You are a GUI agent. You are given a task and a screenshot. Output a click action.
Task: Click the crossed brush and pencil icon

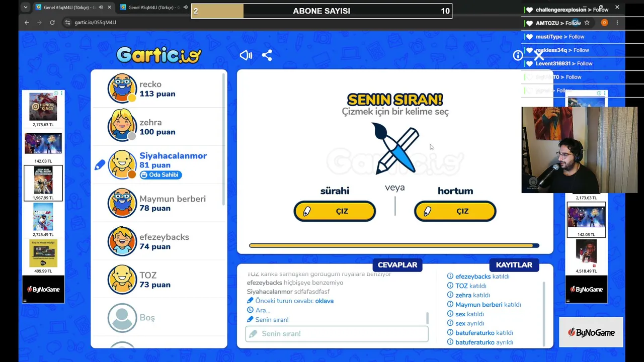[395, 148]
